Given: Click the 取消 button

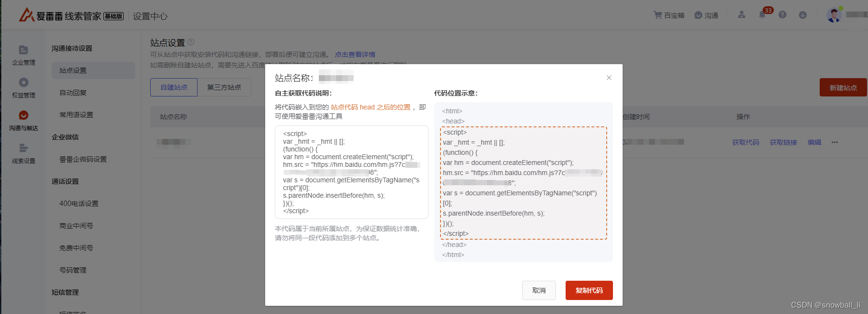Looking at the screenshot, I should point(539,290).
